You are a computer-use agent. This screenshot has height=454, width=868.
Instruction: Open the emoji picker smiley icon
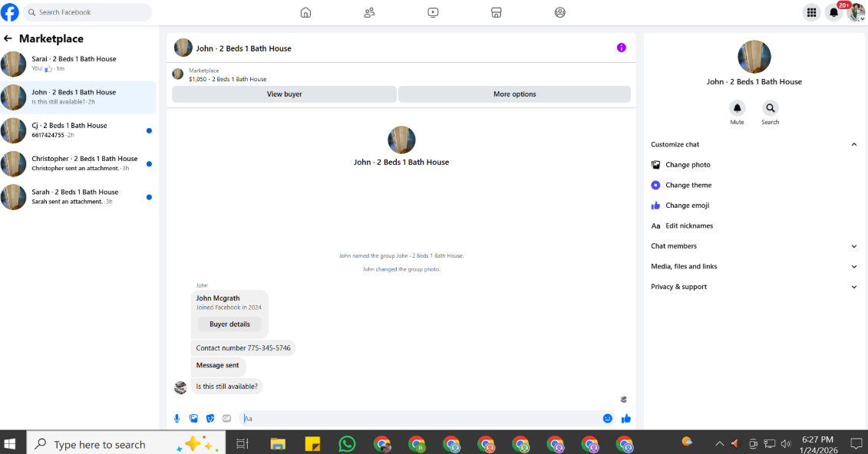click(x=607, y=419)
